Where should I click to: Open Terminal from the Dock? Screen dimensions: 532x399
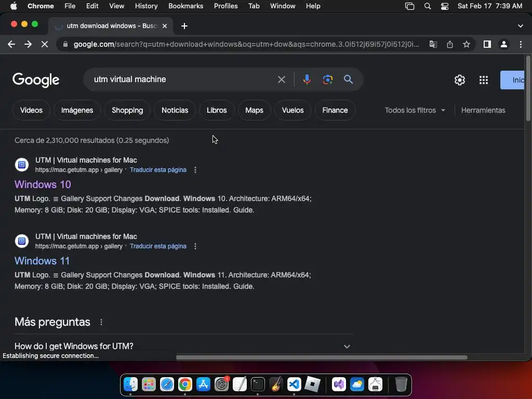(x=258, y=384)
